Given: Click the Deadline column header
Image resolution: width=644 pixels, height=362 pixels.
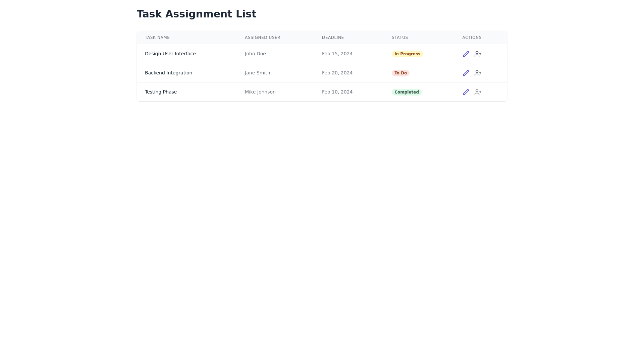Looking at the screenshot, I should pyautogui.click(x=333, y=38).
